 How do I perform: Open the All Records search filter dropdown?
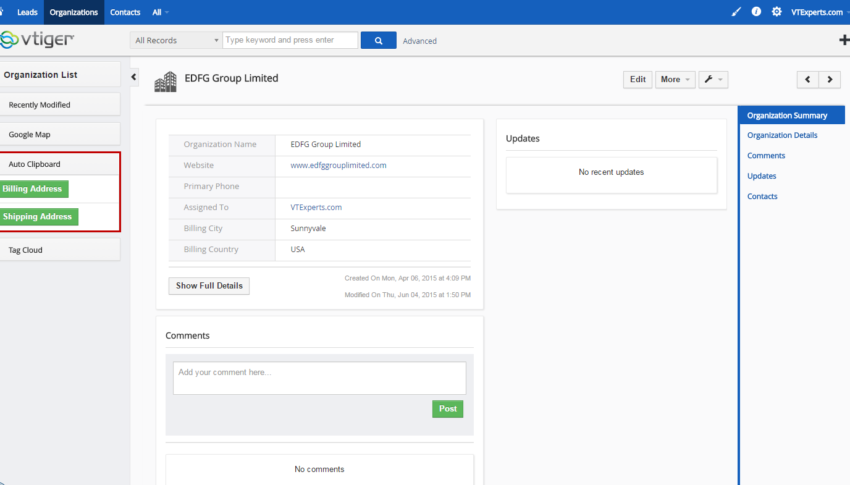tap(176, 40)
